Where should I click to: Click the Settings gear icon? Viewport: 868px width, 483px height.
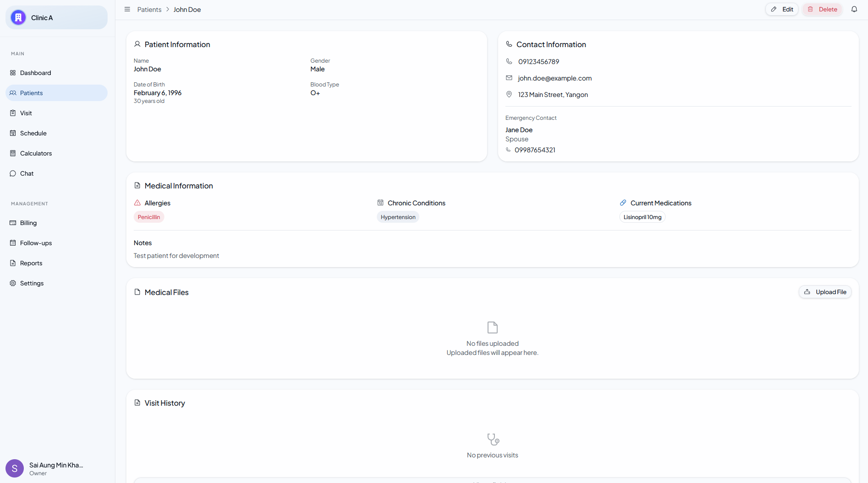[13, 283]
